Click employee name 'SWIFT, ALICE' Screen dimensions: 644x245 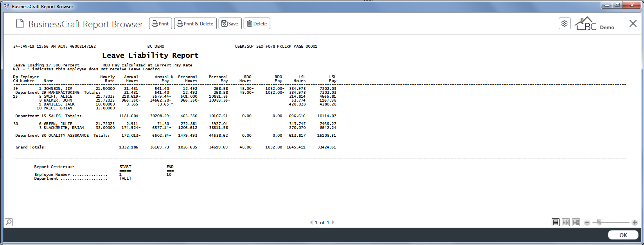pos(58,97)
